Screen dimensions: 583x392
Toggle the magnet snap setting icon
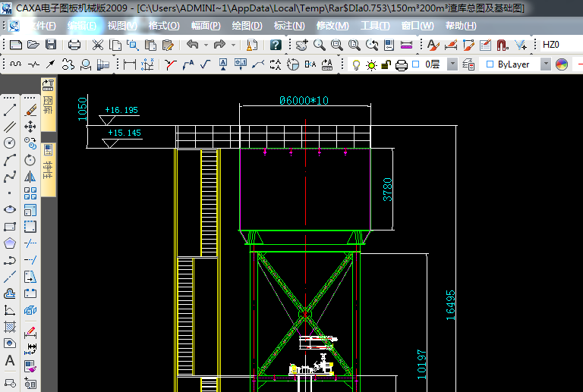click(x=503, y=45)
